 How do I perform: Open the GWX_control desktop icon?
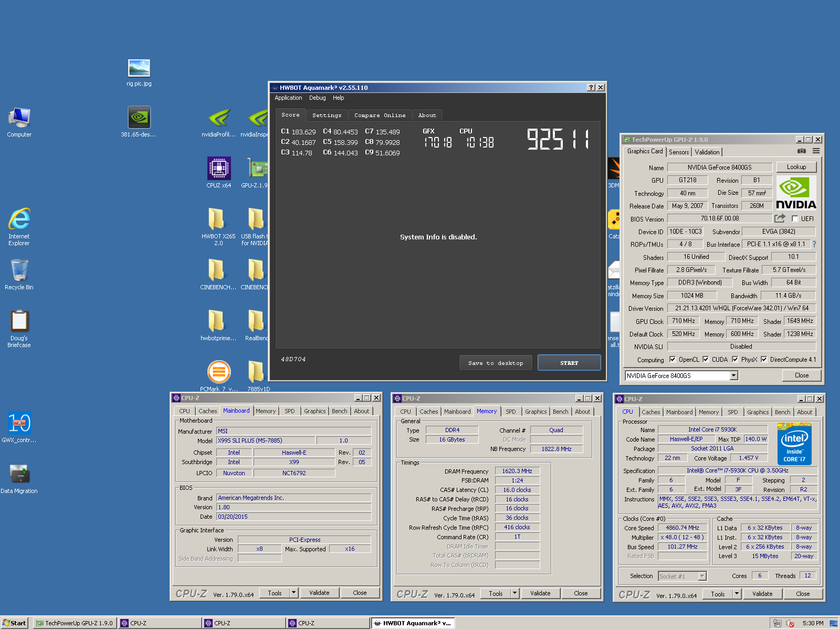19,427
